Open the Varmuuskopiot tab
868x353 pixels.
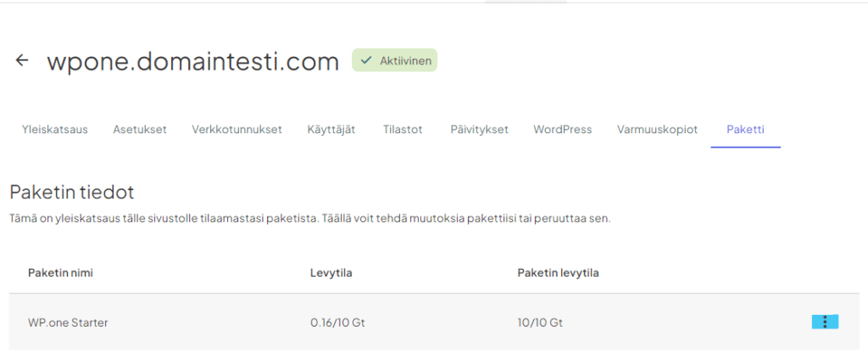[657, 130]
